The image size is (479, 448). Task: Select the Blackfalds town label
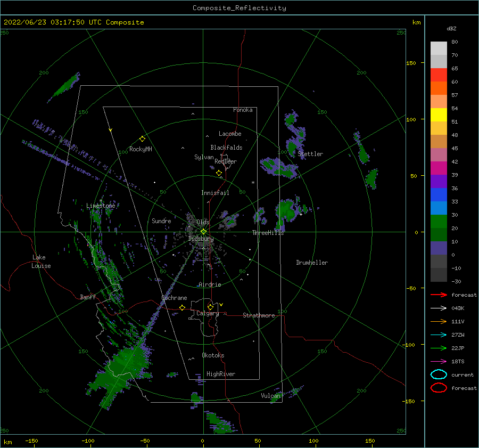[x=226, y=148]
